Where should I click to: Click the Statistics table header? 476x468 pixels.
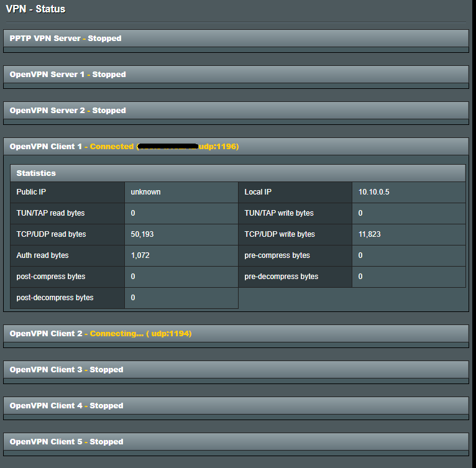(x=238, y=173)
